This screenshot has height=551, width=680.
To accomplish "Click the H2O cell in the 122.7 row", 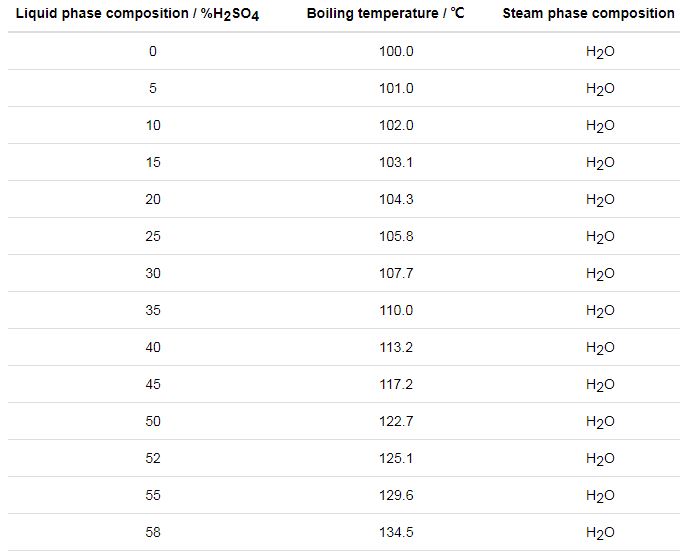I will (x=600, y=422).
